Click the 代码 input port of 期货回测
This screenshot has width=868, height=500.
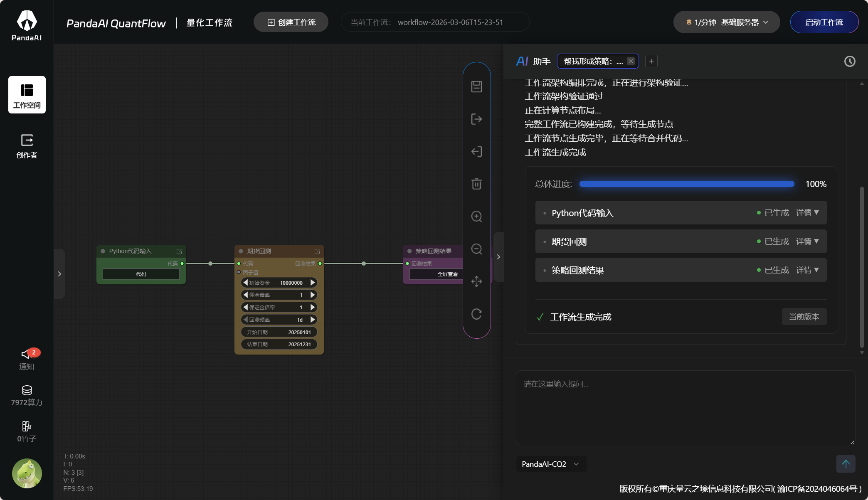[x=239, y=264]
